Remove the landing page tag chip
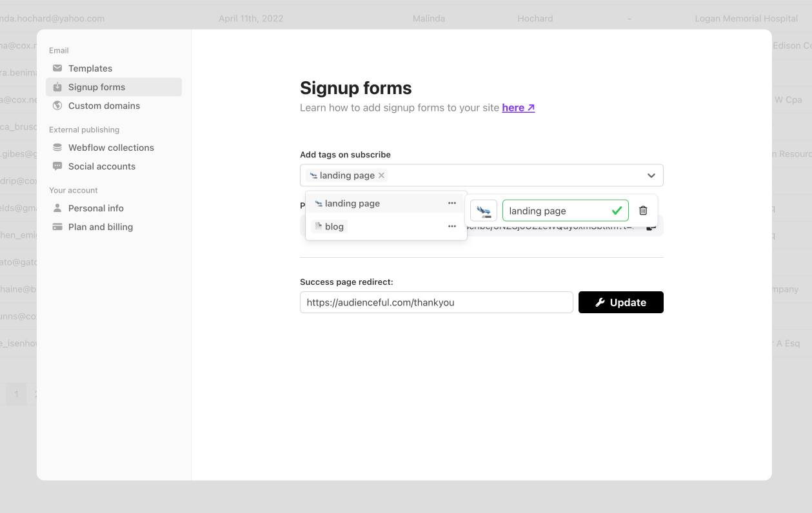812x513 pixels. pos(382,175)
